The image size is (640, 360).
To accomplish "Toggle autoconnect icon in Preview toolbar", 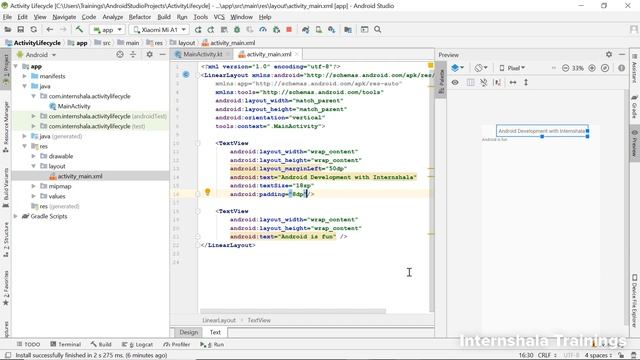I will (484, 82).
